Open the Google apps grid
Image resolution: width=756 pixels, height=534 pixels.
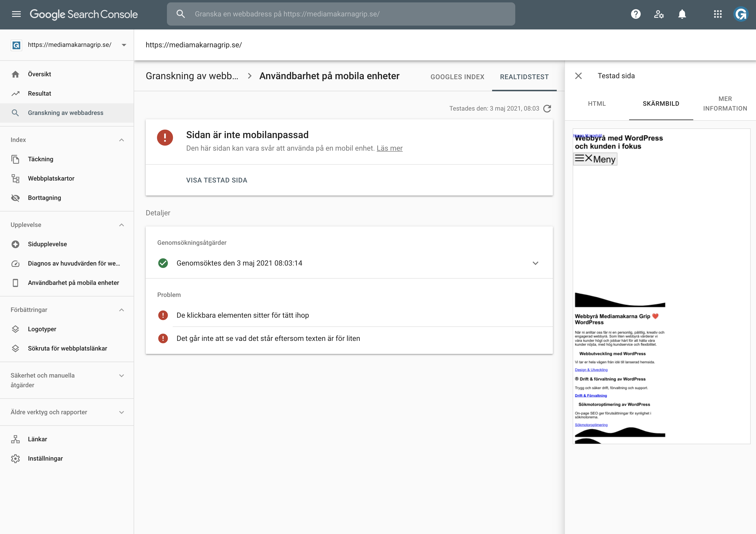click(x=717, y=14)
